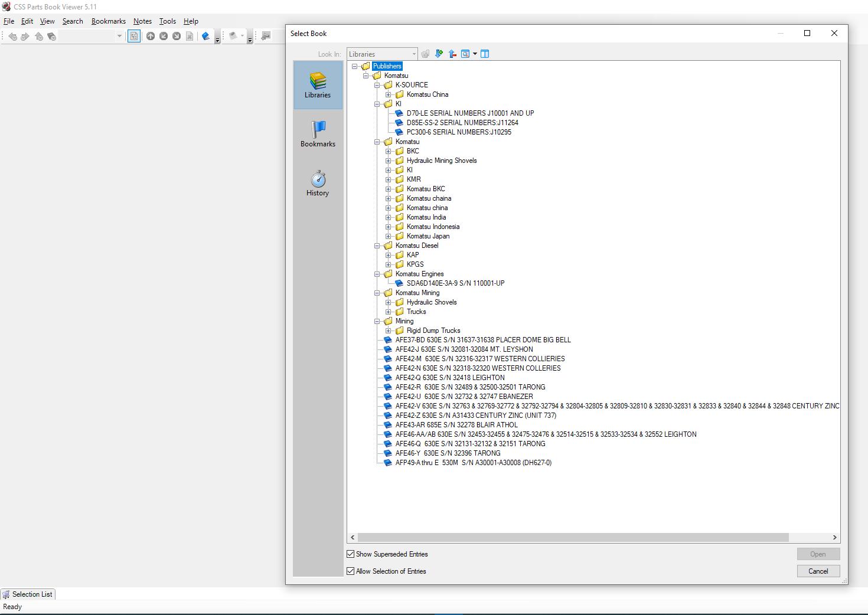Expand the Hydraulic Mining Shovels folder
The image size is (868, 615).
[389, 161]
